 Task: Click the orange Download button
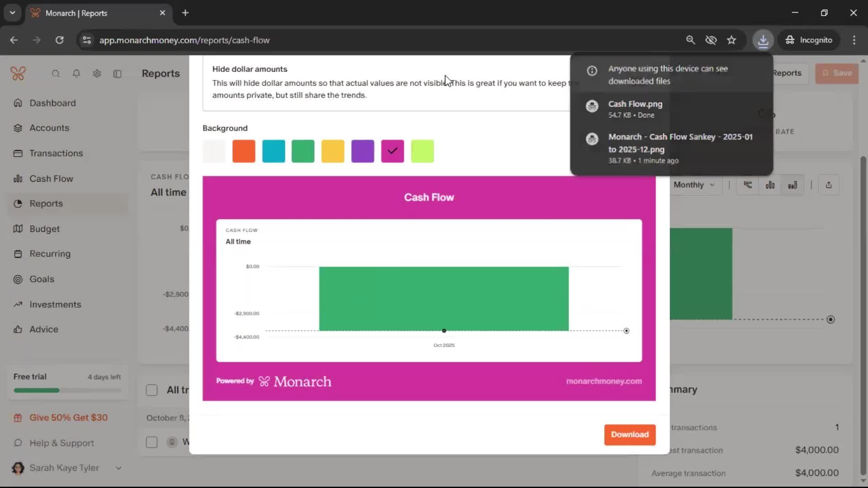[629, 435]
